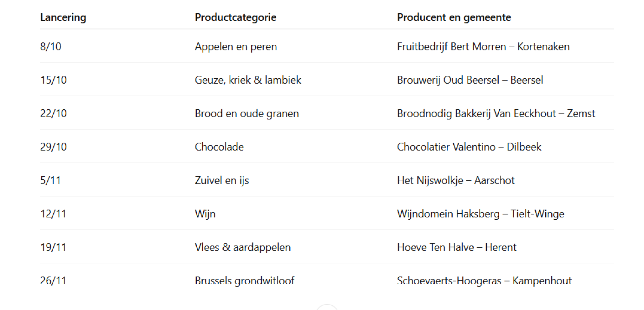Select the Chocolade category cell

tap(219, 147)
